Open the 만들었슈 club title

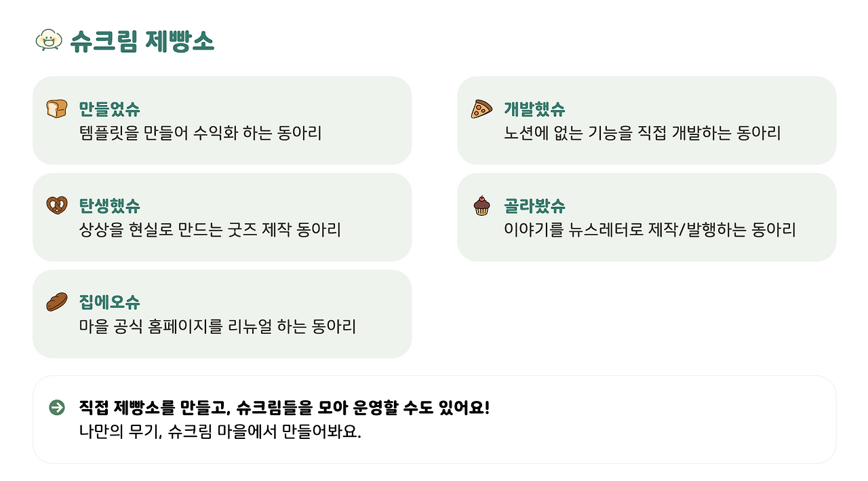click(109, 109)
